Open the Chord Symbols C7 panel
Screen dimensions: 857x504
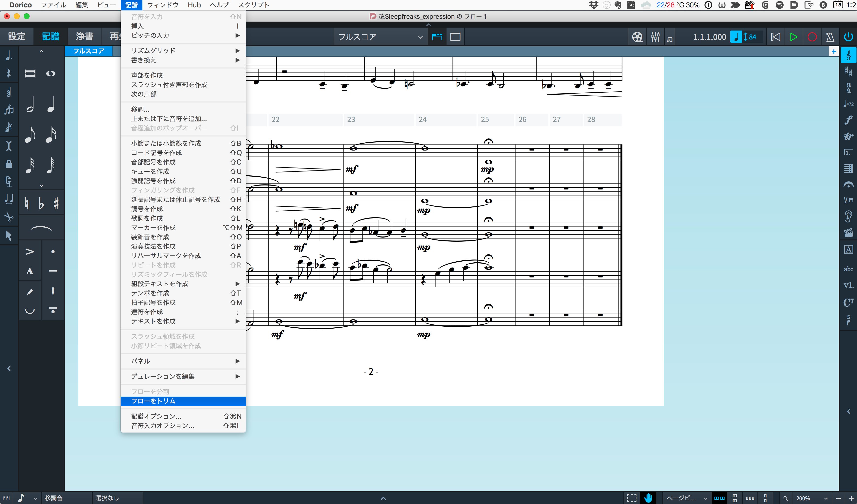(848, 302)
